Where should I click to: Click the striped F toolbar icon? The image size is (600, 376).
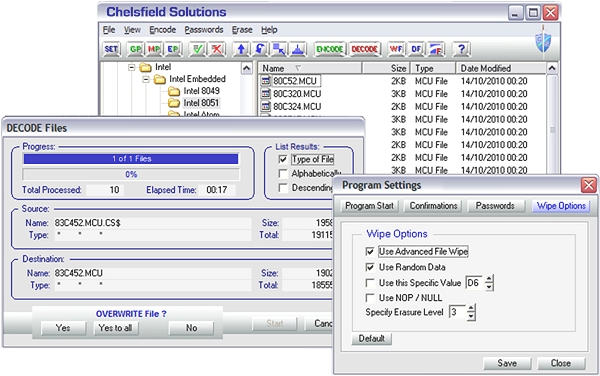(x=435, y=49)
